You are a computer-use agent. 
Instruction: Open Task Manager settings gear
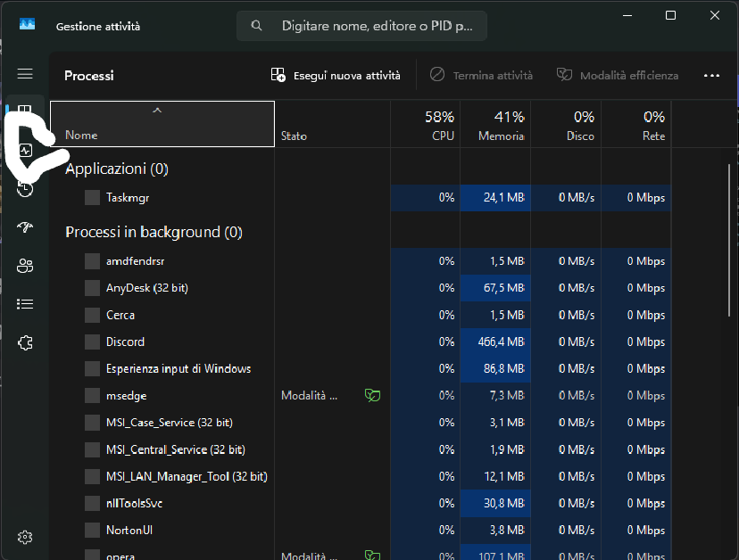pos(25,537)
